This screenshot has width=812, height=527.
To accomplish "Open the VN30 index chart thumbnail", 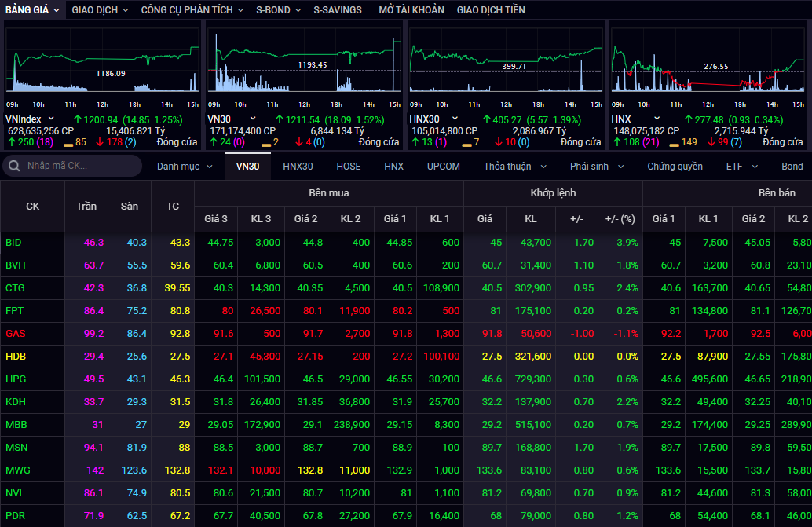I will point(304,65).
